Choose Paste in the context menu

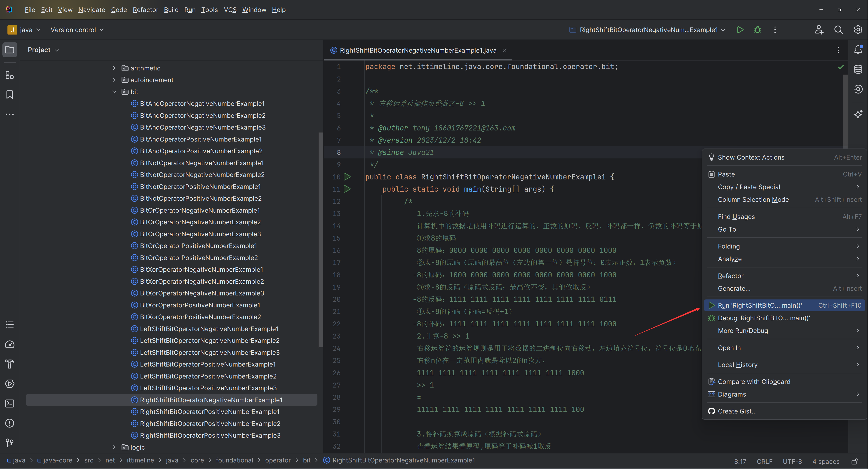point(784,174)
